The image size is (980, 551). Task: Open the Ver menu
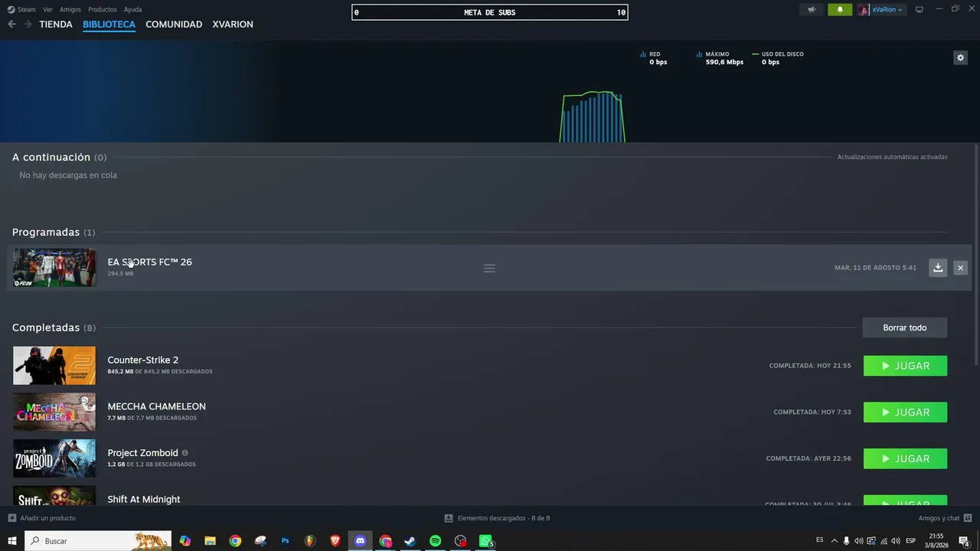(x=47, y=10)
